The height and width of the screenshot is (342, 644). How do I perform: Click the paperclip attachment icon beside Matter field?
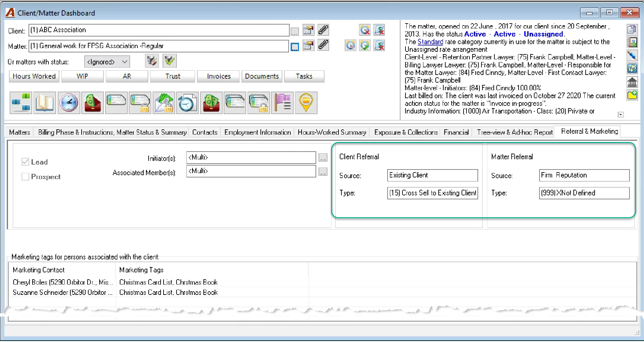pos(323,45)
